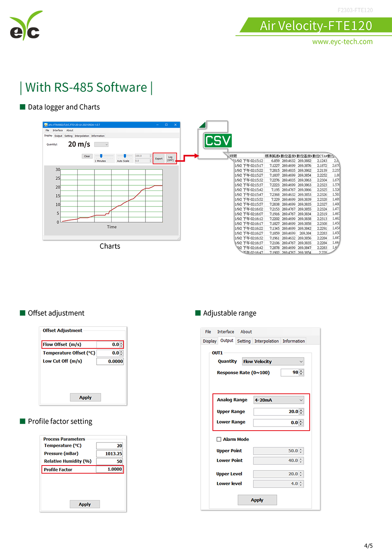Click the Export button
This screenshot has width=392, height=549.
coord(159,158)
